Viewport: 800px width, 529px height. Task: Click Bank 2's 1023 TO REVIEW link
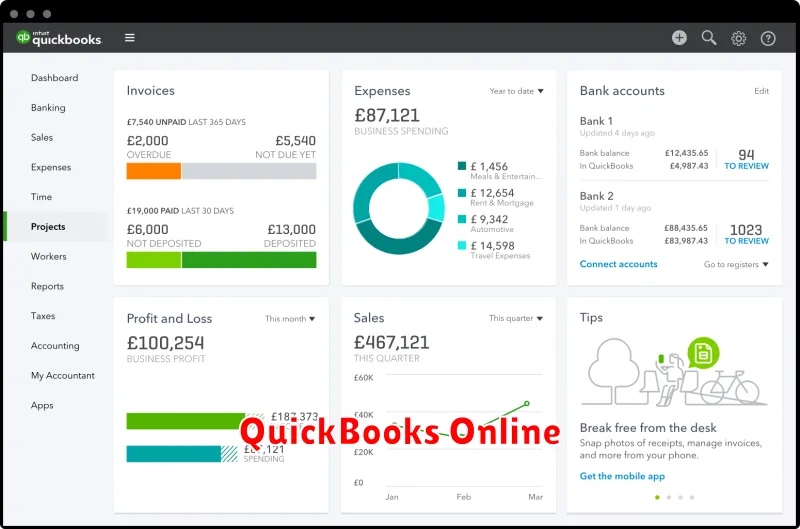[x=746, y=234]
